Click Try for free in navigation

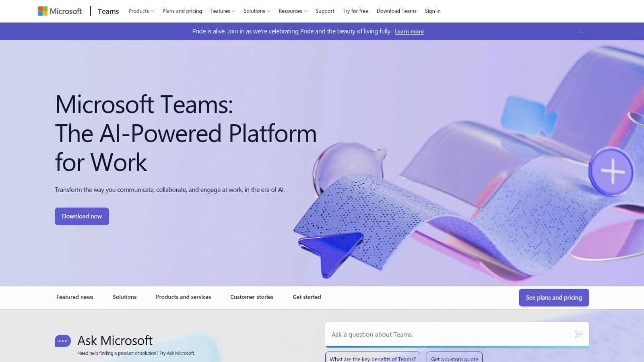pyautogui.click(x=355, y=11)
